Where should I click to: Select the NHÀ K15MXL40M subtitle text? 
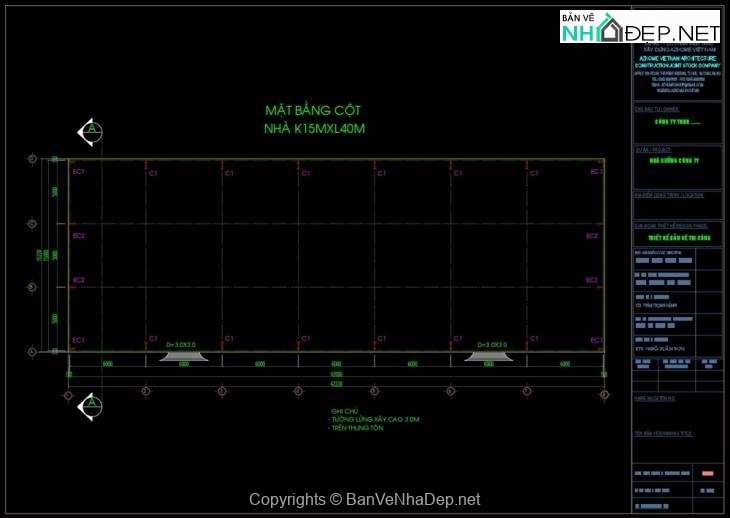(x=314, y=129)
